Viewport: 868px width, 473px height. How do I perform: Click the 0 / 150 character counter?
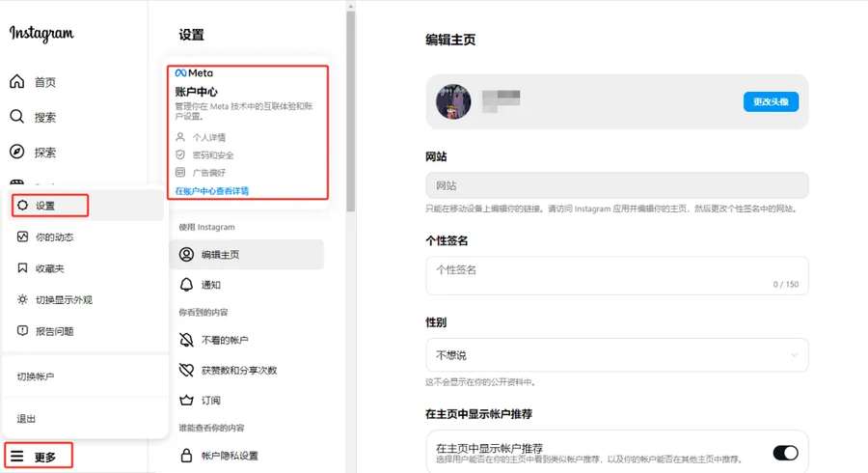[x=785, y=284]
